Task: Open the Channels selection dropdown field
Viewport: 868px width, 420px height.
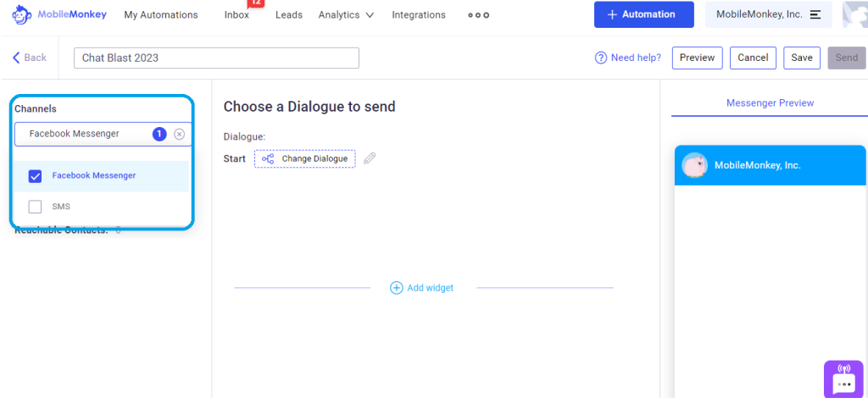Action: [x=103, y=134]
